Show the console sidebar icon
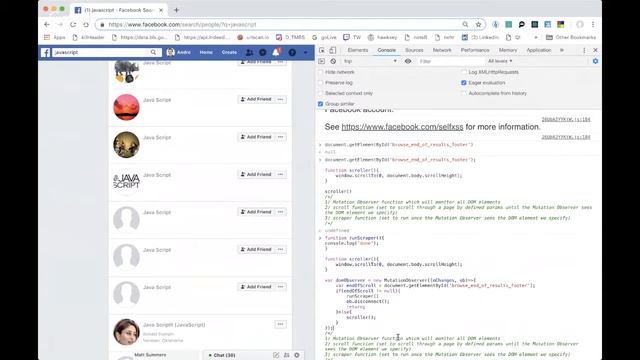Image resolution: width=640 pixels, height=360 pixels. (x=322, y=61)
